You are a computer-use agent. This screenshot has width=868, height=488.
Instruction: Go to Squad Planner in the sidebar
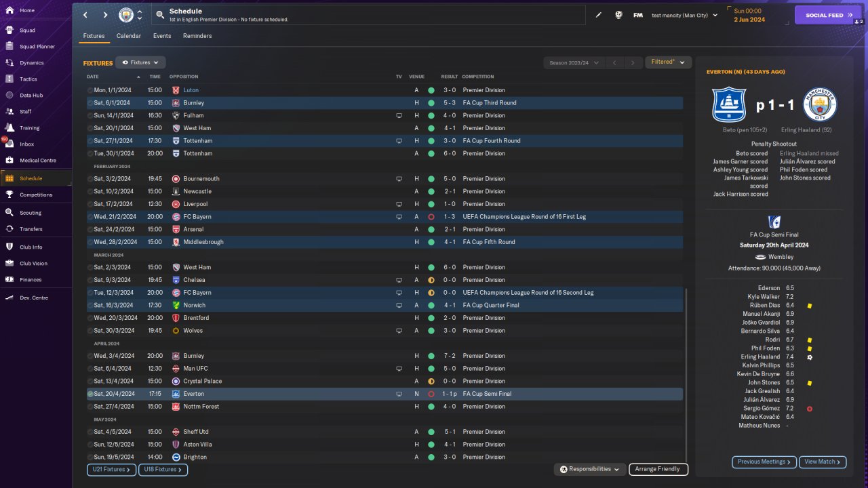coord(36,47)
